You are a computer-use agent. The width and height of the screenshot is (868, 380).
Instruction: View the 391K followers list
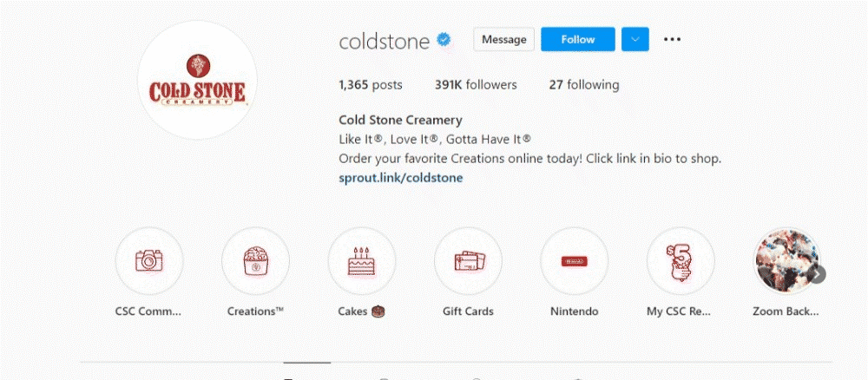point(476,85)
